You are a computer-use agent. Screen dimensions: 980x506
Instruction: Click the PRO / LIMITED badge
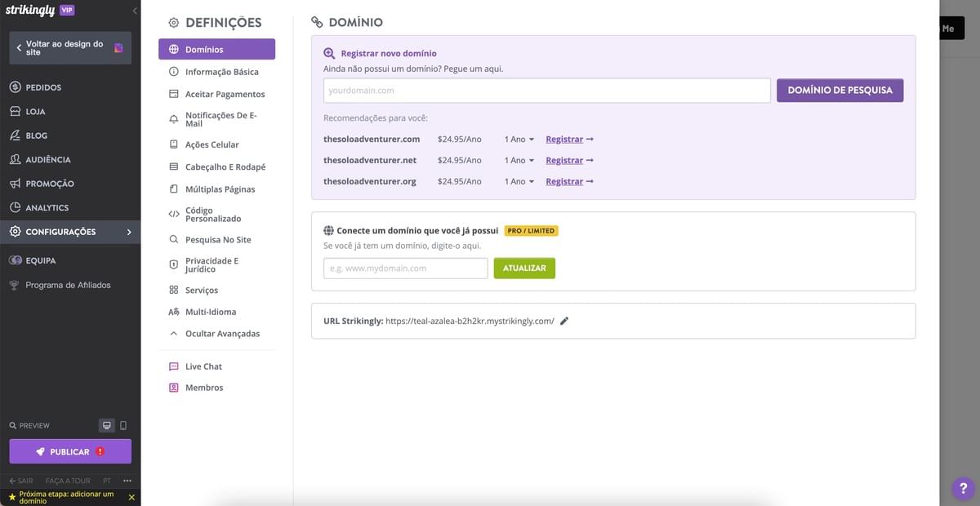pyautogui.click(x=532, y=231)
